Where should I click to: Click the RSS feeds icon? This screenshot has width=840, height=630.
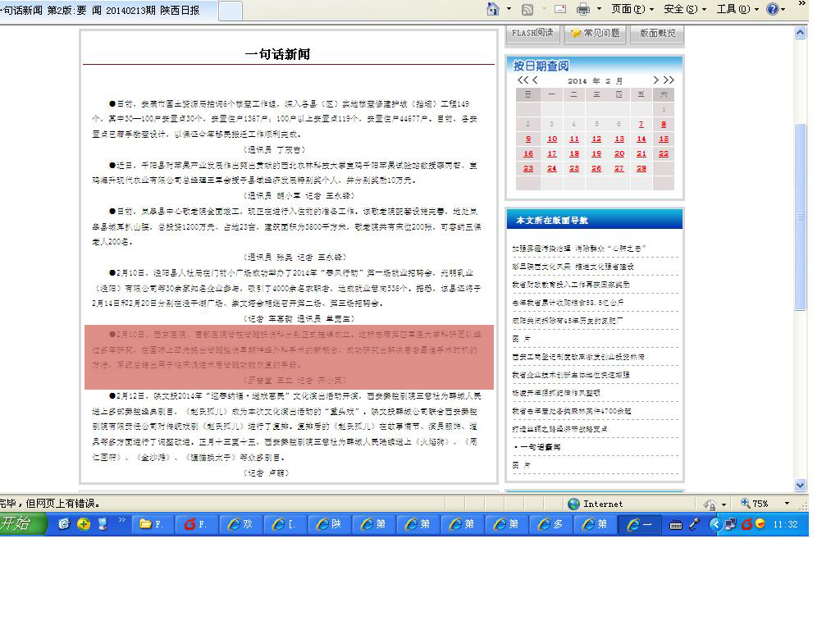pyautogui.click(x=527, y=9)
